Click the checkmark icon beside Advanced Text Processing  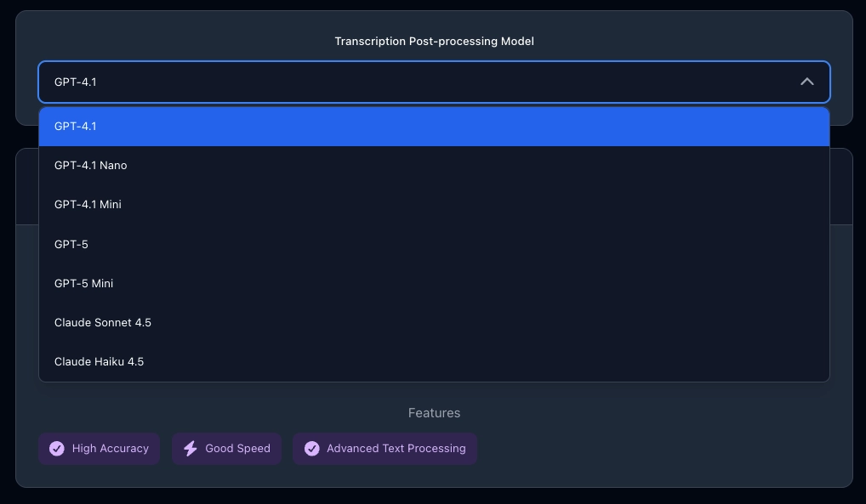[312, 448]
